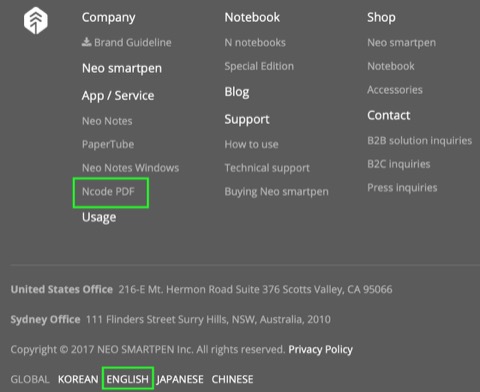The height and width of the screenshot is (392, 480).
Task: Click the Neo smartpen hexagon logo
Action: coord(36,21)
